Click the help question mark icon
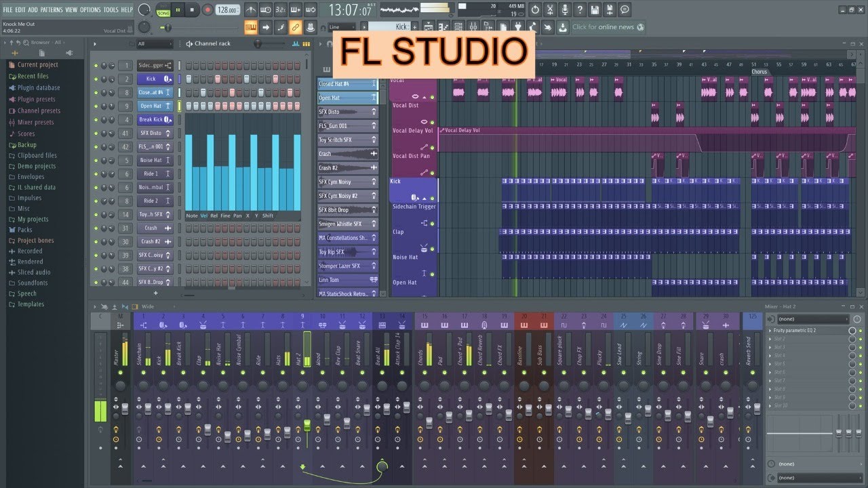The width and height of the screenshot is (868, 488). tap(580, 10)
